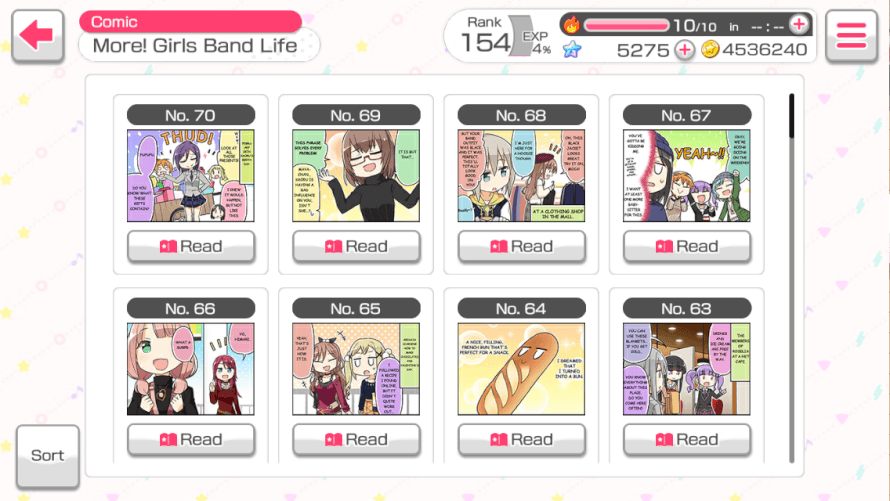Click the plus icon beside 5275 stars
Screen dimensions: 890x501
(x=685, y=50)
